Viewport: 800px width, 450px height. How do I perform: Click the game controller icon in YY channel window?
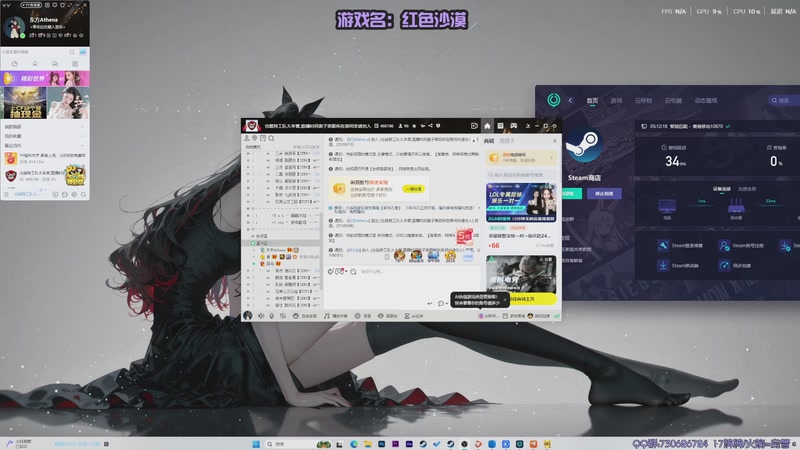coord(514,126)
